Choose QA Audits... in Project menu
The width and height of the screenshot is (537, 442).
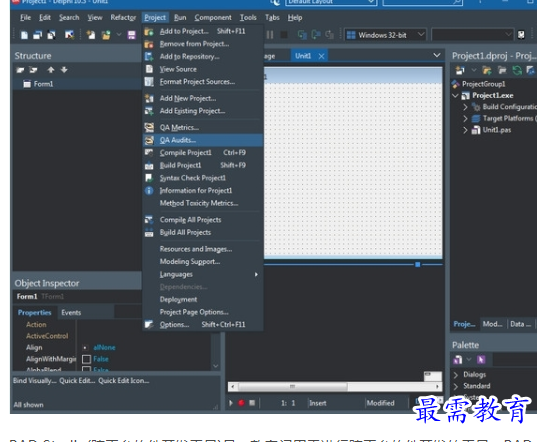(x=203, y=140)
